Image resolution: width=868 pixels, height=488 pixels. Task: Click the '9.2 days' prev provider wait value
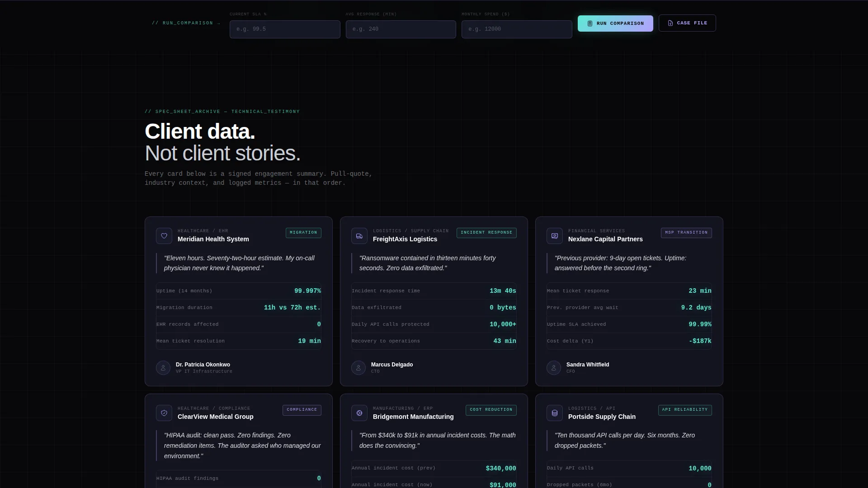(x=696, y=308)
